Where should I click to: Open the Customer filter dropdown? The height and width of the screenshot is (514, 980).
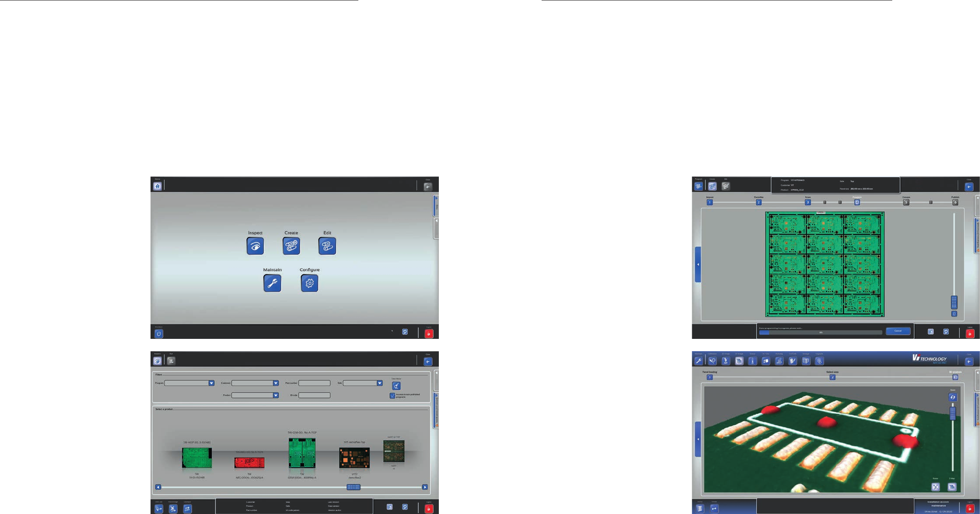(276, 383)
